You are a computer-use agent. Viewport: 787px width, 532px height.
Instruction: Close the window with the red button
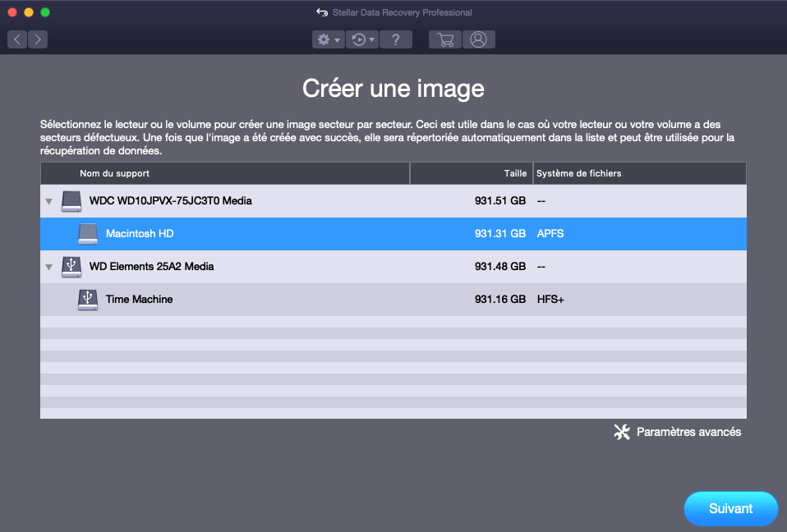click(x=12, y=12)
